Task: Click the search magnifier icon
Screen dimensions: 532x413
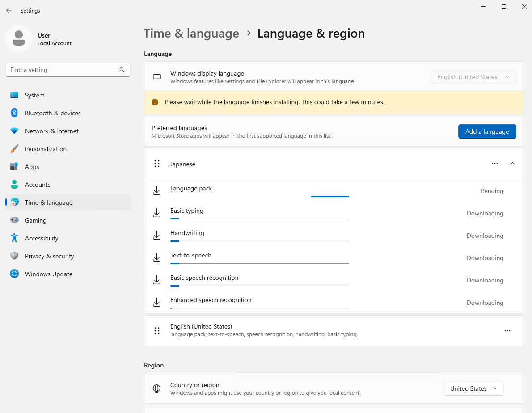Action: pos(122,70)
